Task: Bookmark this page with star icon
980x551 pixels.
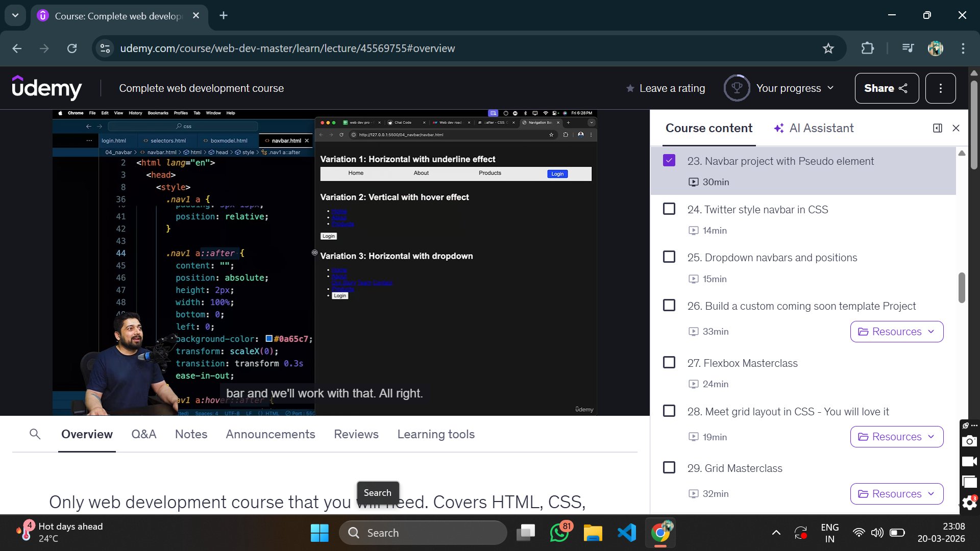Action: [x=828, y=48]
